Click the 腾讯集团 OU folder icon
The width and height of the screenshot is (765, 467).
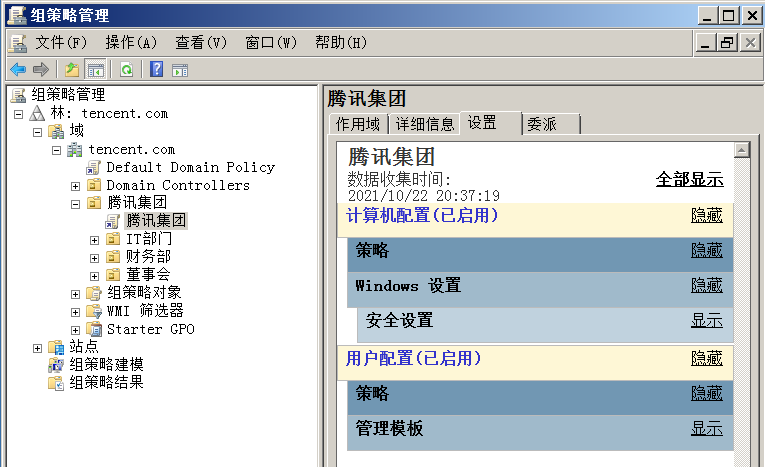coord(94,203)
